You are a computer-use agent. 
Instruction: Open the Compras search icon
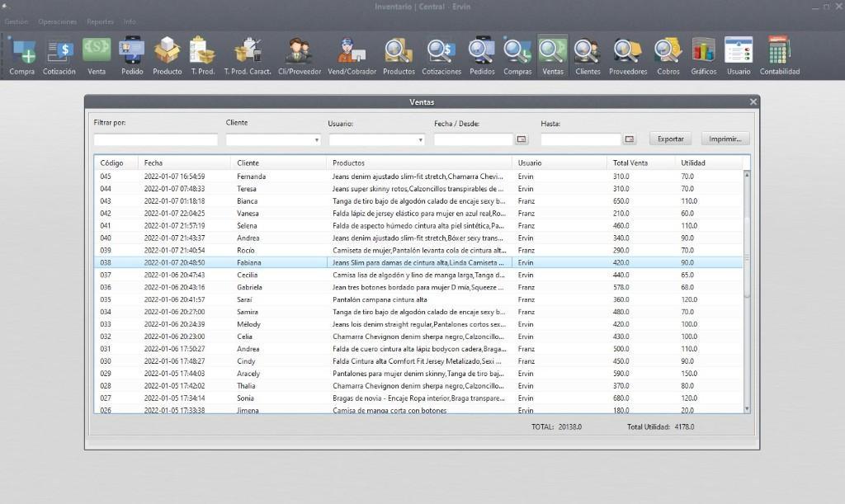517,56
